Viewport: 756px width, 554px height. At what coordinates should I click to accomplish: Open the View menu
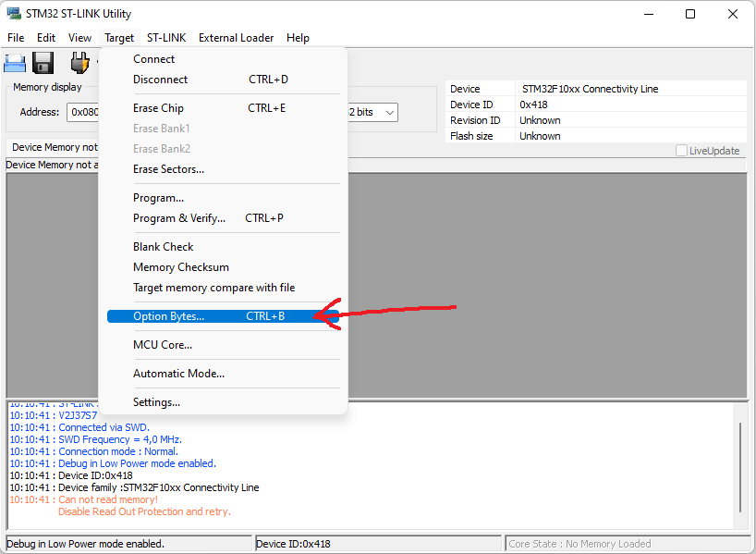79,38
